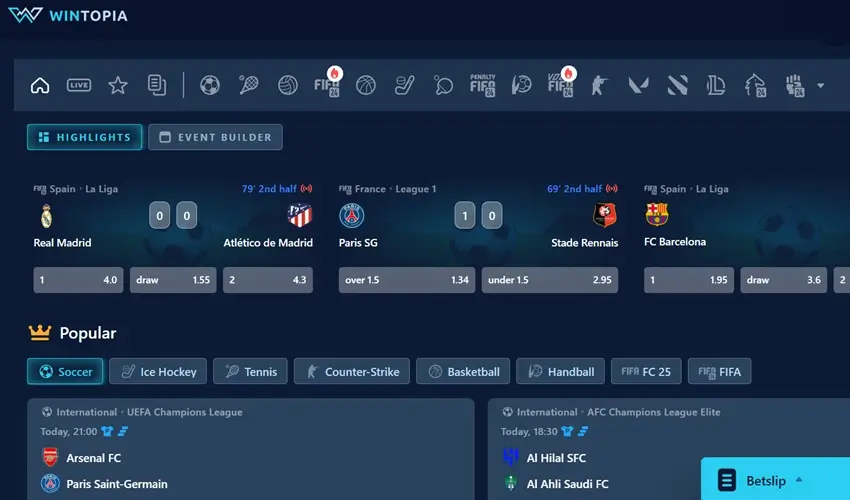This screenshot has width=850, height=500.
Task: Open Spain La Liga label above Real Madrid
Action: 76,189
